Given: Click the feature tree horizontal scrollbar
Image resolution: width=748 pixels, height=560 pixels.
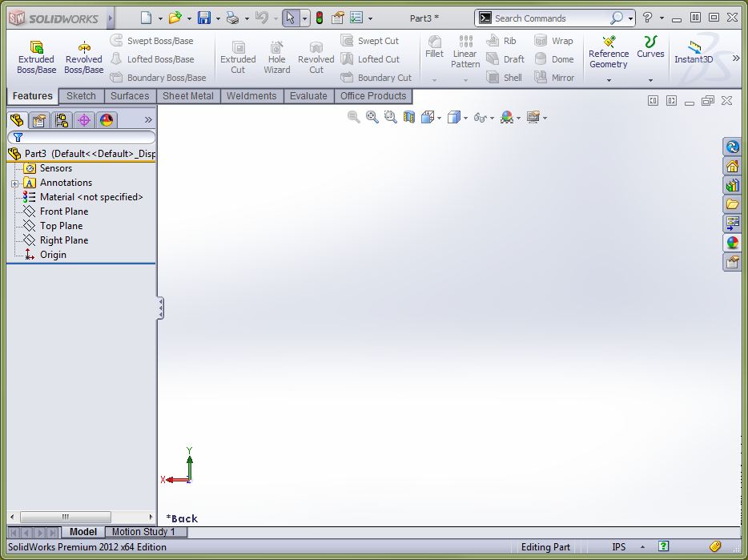Looking at the screenshot, I should coord(66,517).
